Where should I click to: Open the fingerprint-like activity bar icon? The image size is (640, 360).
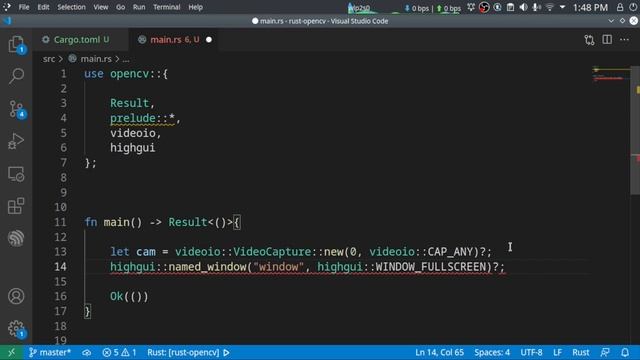[16, 238]
